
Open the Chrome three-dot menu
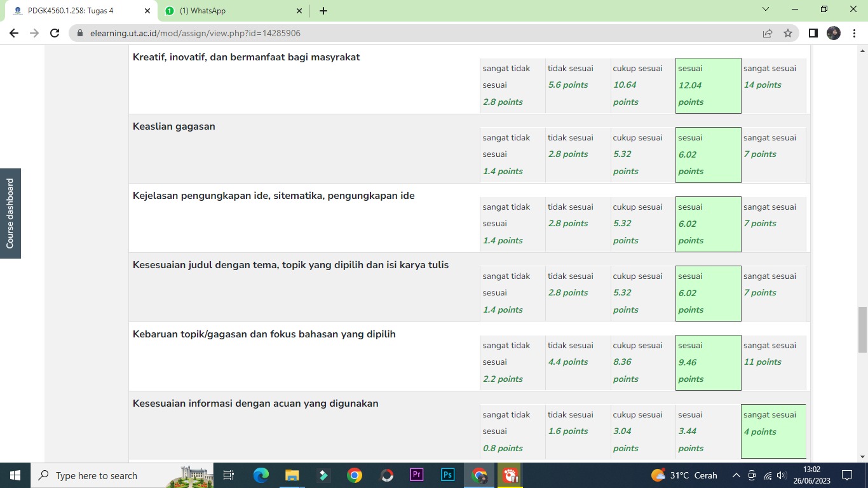853,33
